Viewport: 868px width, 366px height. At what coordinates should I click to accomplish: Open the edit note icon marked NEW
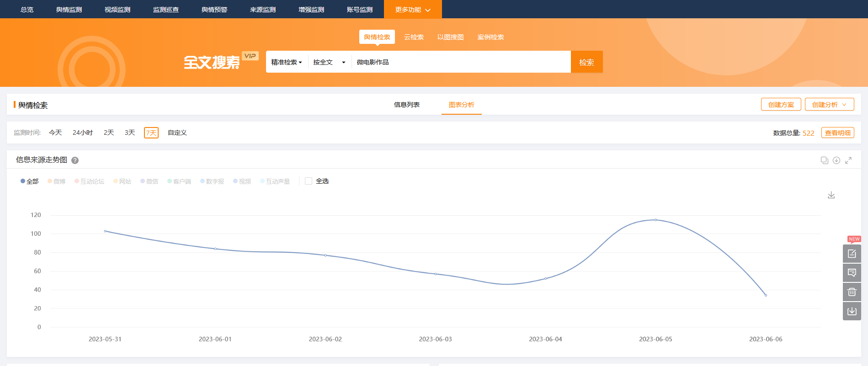click(x=852, y=254)
